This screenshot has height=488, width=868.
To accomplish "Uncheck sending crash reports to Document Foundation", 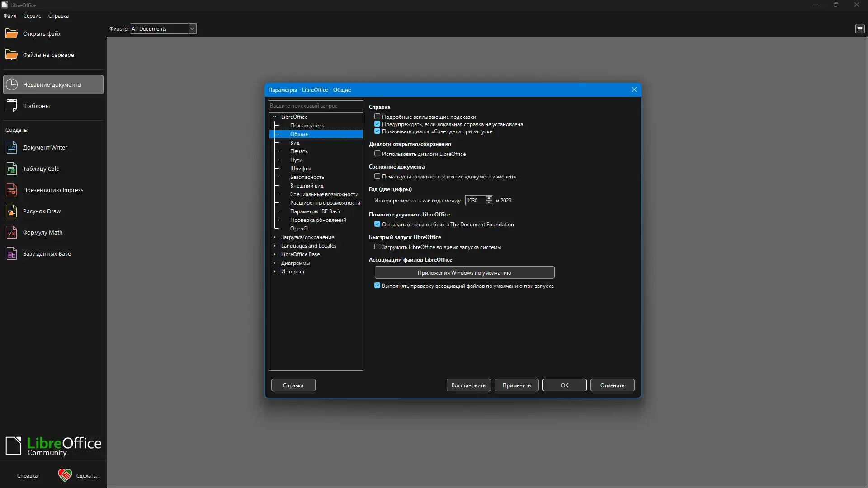I will tap(377, 224).
